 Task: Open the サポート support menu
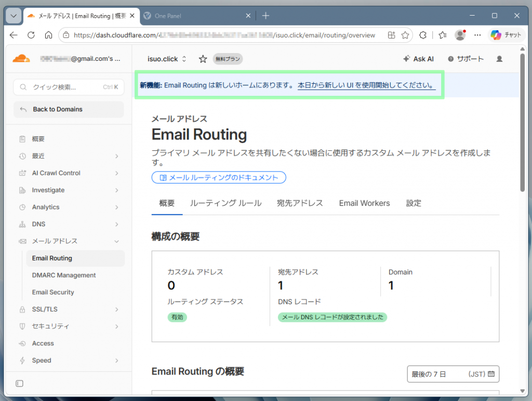coord(466,59)
